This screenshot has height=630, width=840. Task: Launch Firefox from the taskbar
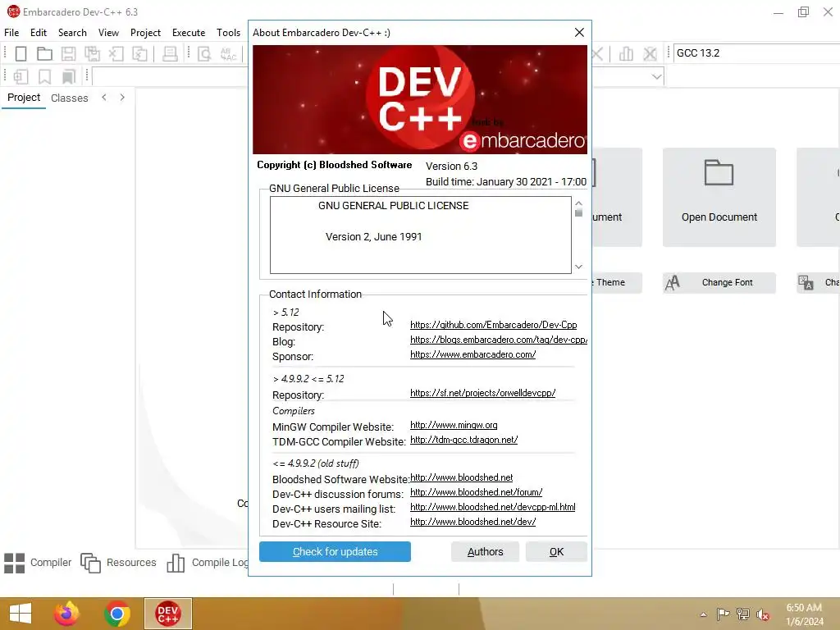click(66, 614)
